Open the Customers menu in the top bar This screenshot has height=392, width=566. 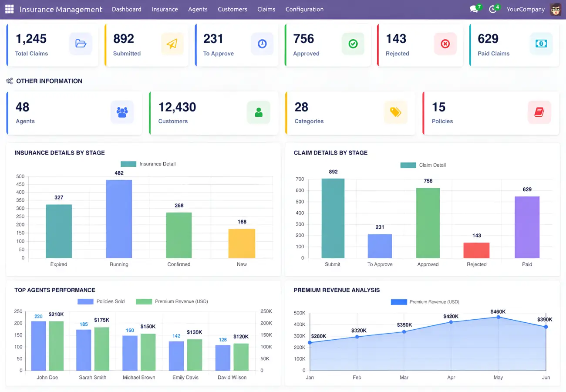232,9
